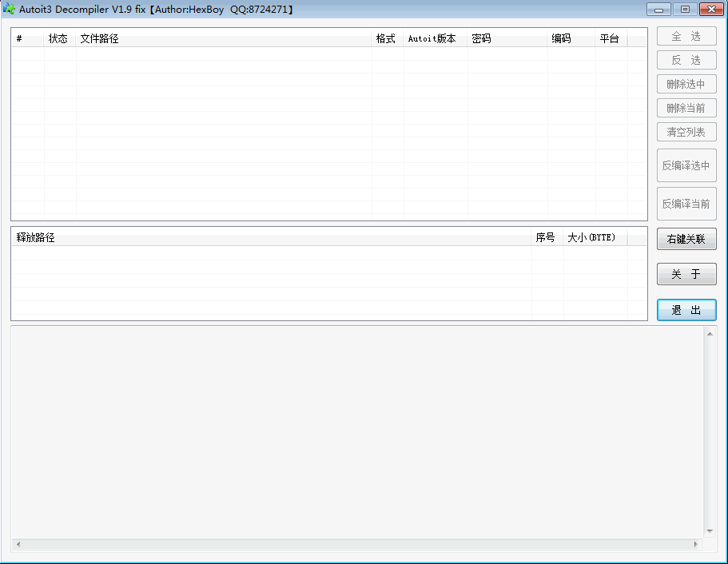
Task: Click the 状态 column header
Action: point(60,38)
